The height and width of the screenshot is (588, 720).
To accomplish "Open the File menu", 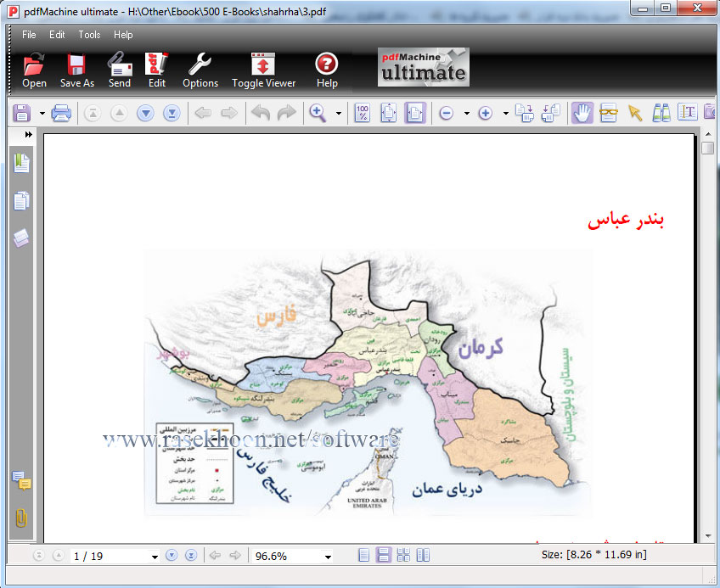I will [29, 35].
